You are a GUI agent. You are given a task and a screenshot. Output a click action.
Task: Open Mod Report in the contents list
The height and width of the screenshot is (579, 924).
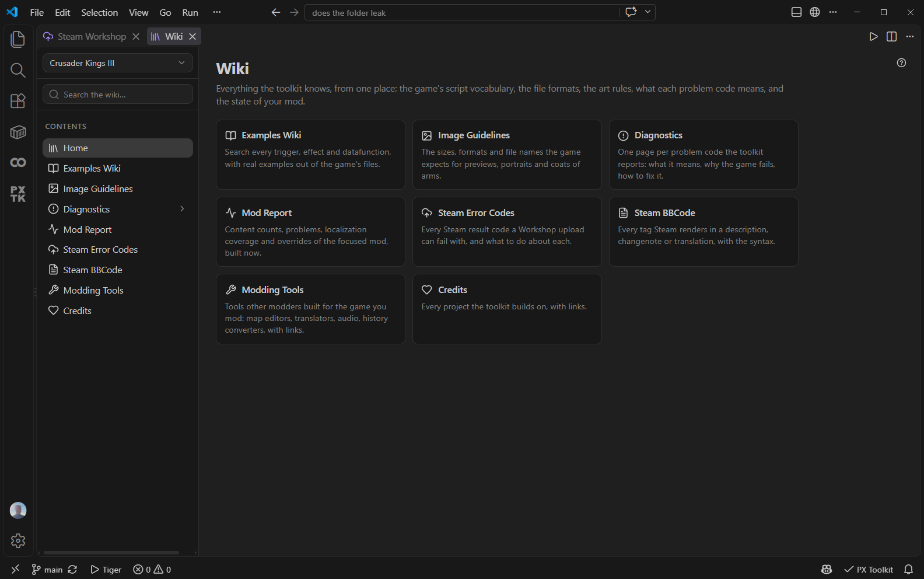click(118, 229)
